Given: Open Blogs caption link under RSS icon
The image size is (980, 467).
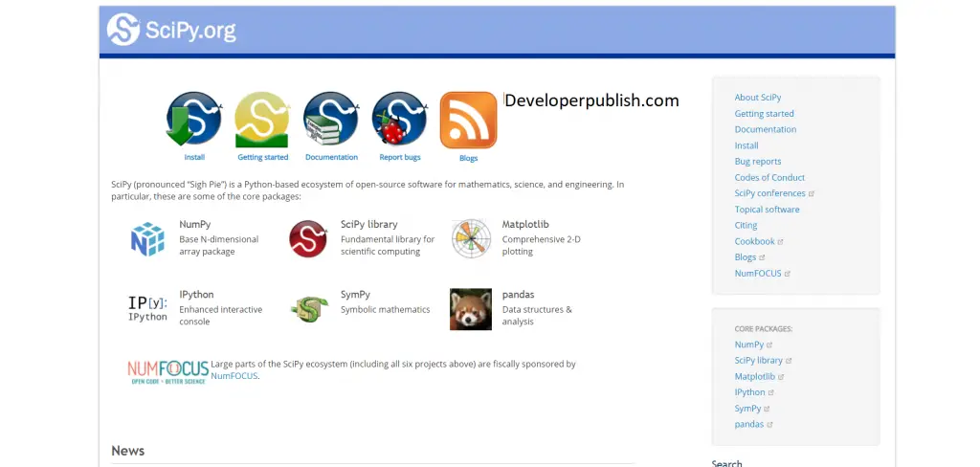Looking at the screenshot, I should pos(468,159).
